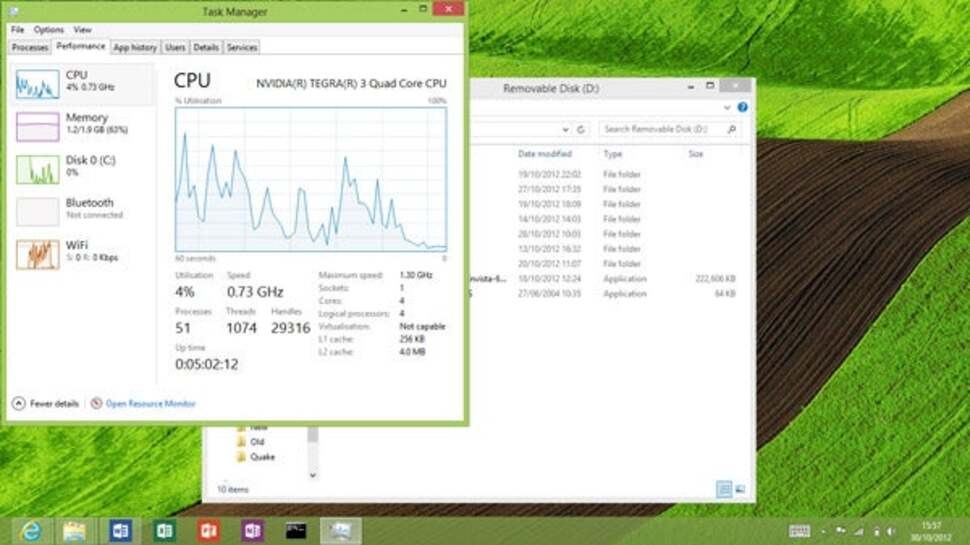Switch to the Services tab
Screen dimensions: 970x545
[x=242, y=48]
